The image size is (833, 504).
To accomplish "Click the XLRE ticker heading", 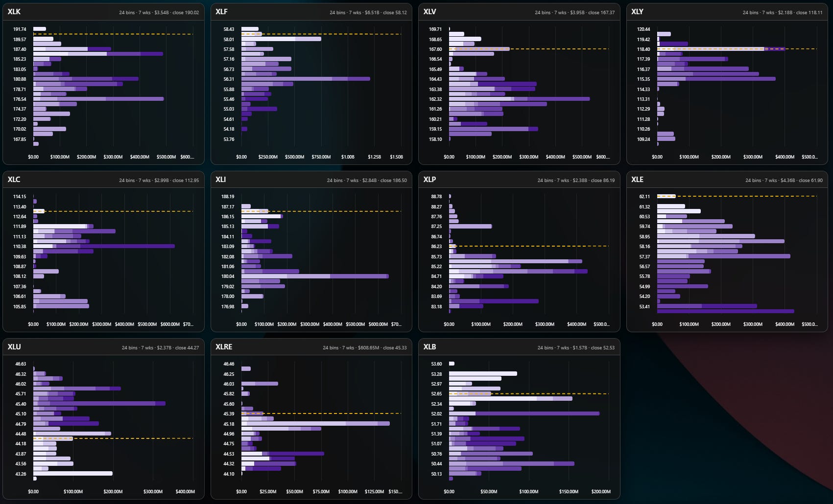I will (x=224, y=347).
